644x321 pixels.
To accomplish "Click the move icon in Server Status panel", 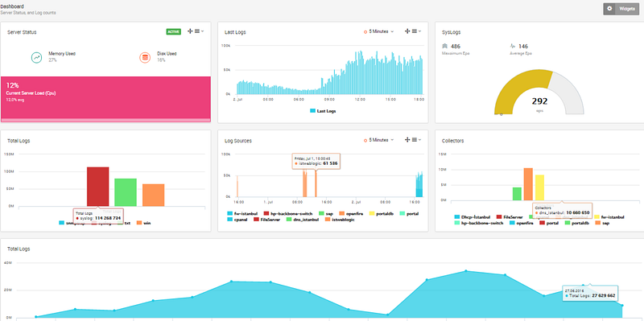I will click(190, 31).
